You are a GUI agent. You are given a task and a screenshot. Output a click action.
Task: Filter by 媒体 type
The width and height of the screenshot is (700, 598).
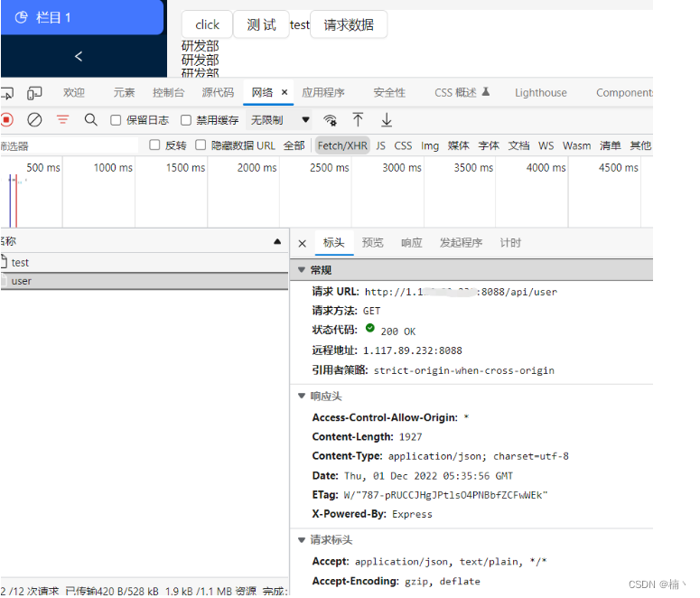coord(458,145)
